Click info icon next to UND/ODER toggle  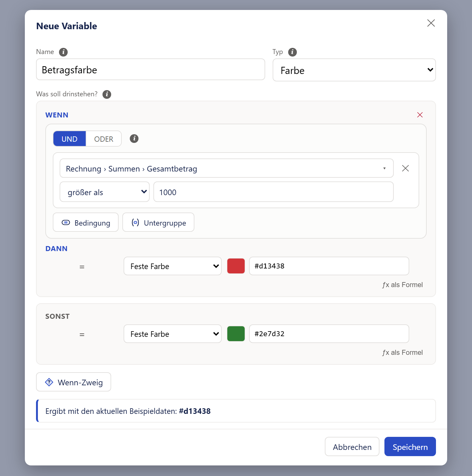coord(134,139)
